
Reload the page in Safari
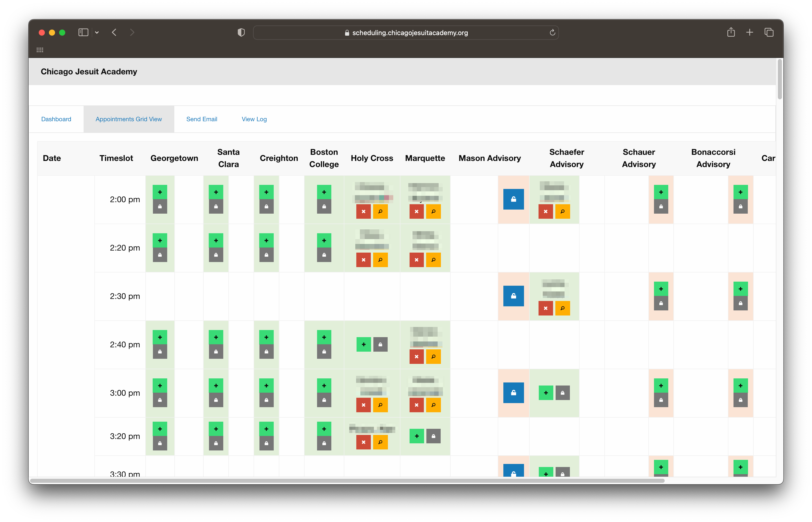coord(552,33)
